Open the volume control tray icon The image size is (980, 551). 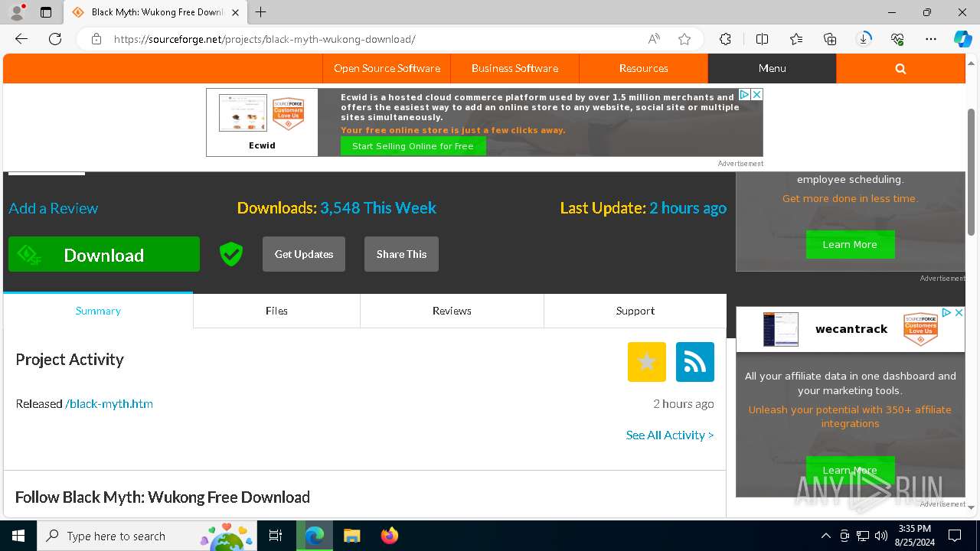(x=881, y=536)
